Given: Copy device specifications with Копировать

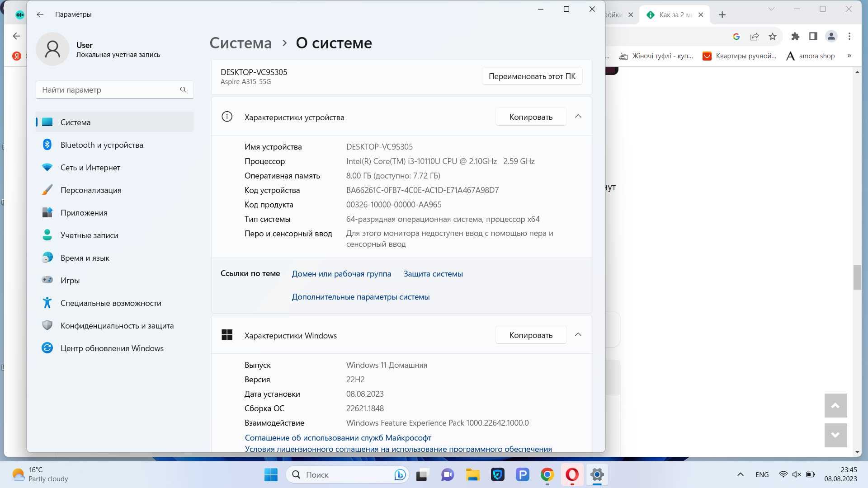Looking at the screenshot, I should [531, 117].
